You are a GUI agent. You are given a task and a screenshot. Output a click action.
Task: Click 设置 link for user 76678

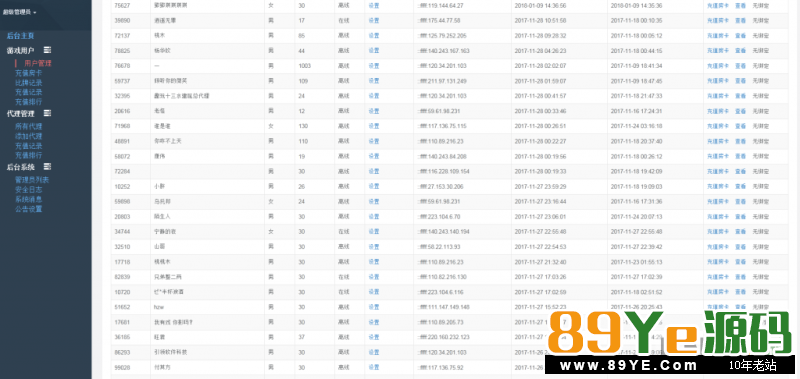click(374, 66)
